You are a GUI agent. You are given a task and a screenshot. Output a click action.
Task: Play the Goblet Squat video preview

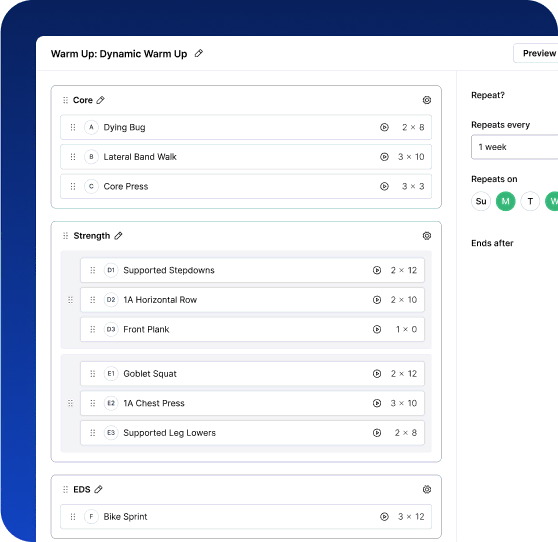coord(377,373)
